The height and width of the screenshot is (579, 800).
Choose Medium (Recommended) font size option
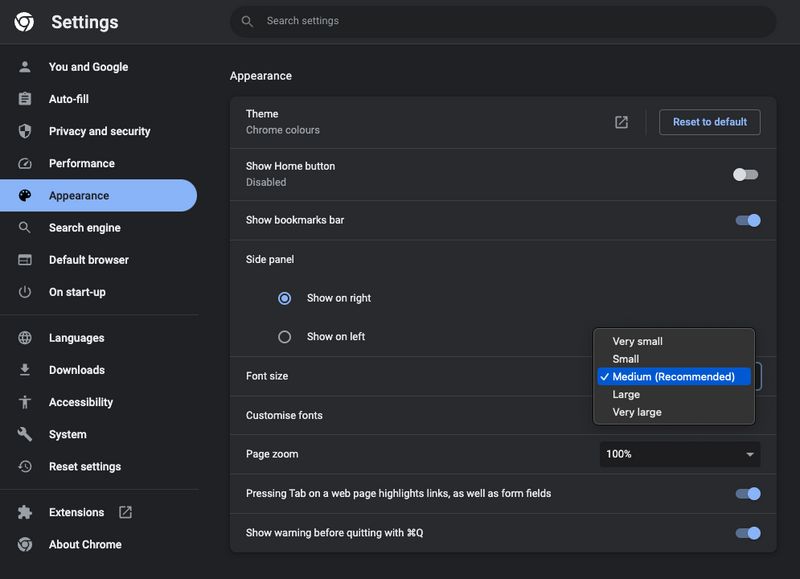pyautogui.click(x=673, y=376)
